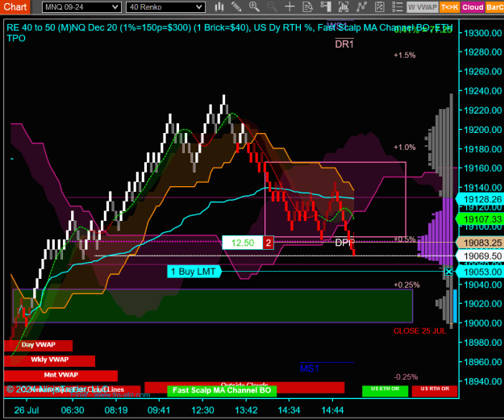This screenshot has width=504, height=420.
Task: Select the crosshair cursor icon
Action: coord(289,6)
